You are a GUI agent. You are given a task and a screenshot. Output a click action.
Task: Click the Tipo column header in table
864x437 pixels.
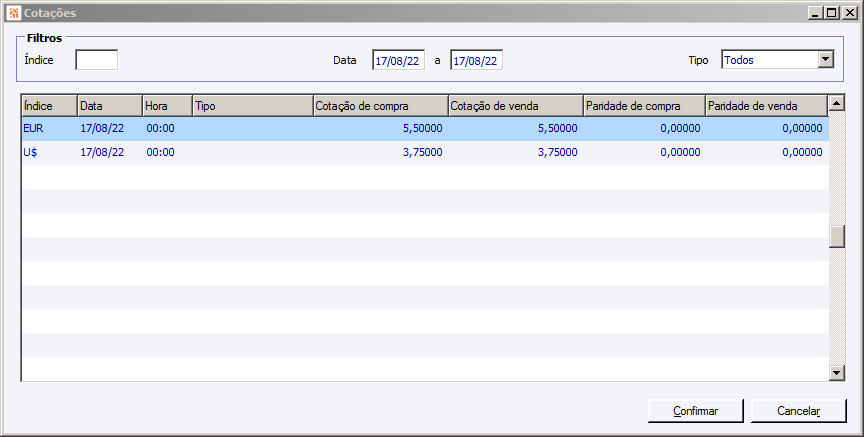coord(253,106)
